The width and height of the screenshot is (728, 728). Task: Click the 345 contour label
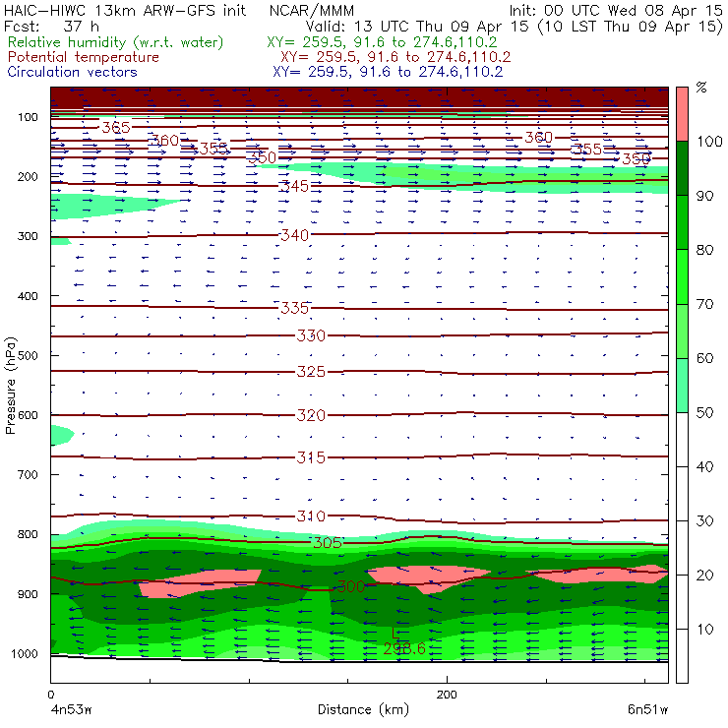(294, 186)
